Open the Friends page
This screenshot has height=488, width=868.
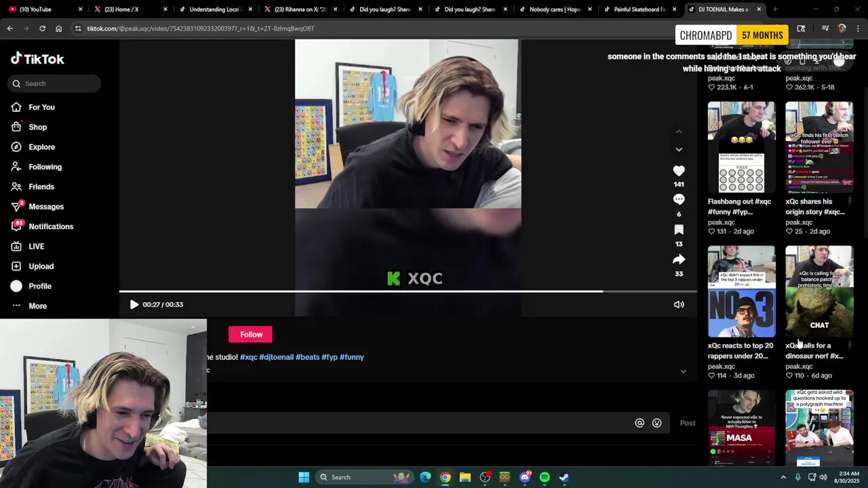point(33,186)
